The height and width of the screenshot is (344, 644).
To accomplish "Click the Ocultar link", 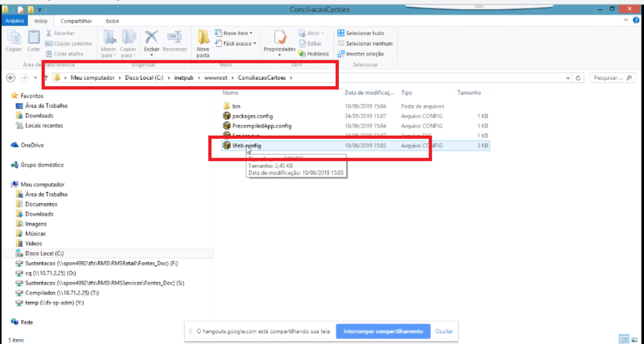I will pos(444,331).
